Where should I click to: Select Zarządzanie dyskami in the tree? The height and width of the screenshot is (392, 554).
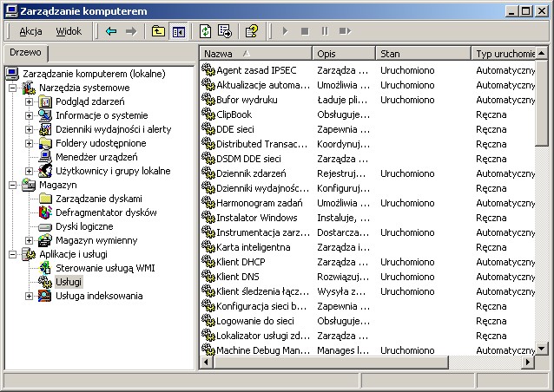click(99, 199)
